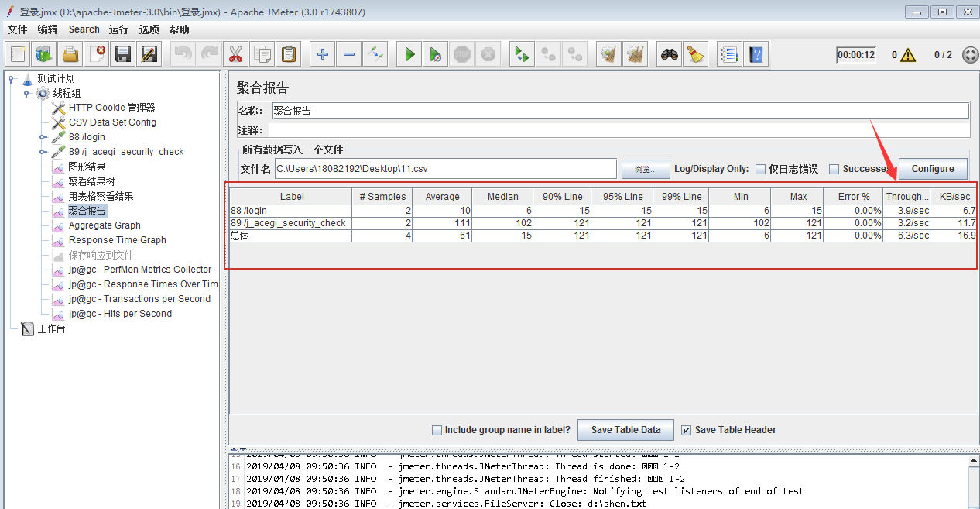Clear all results with double broom icon

pos(636,54)
